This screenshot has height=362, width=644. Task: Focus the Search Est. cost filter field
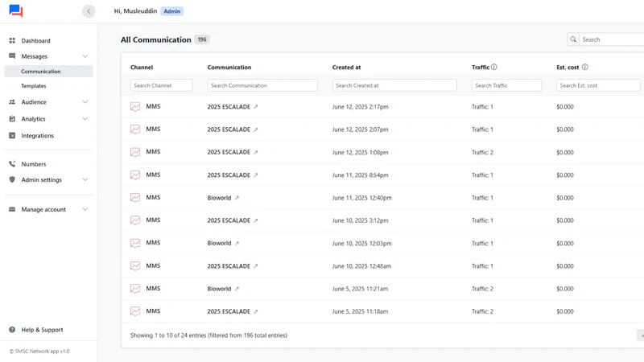click(598, 85)
